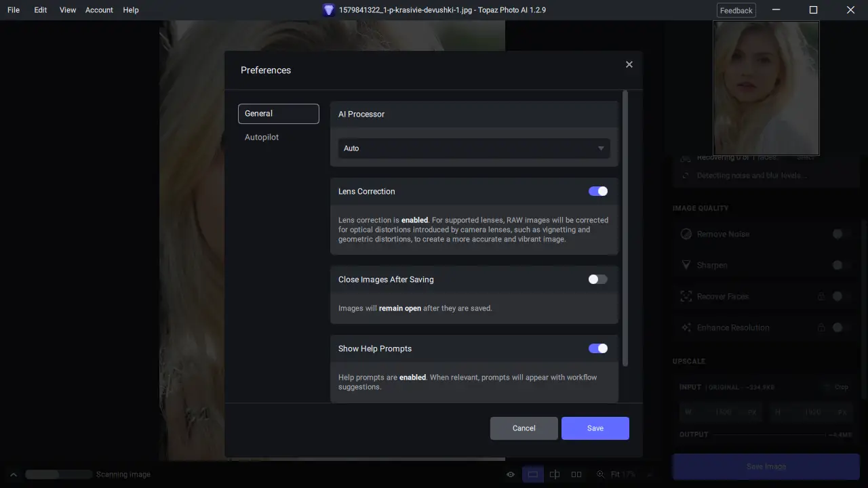Click the Save Image button in main window
The image size is (868, 488).
(766, 466)
